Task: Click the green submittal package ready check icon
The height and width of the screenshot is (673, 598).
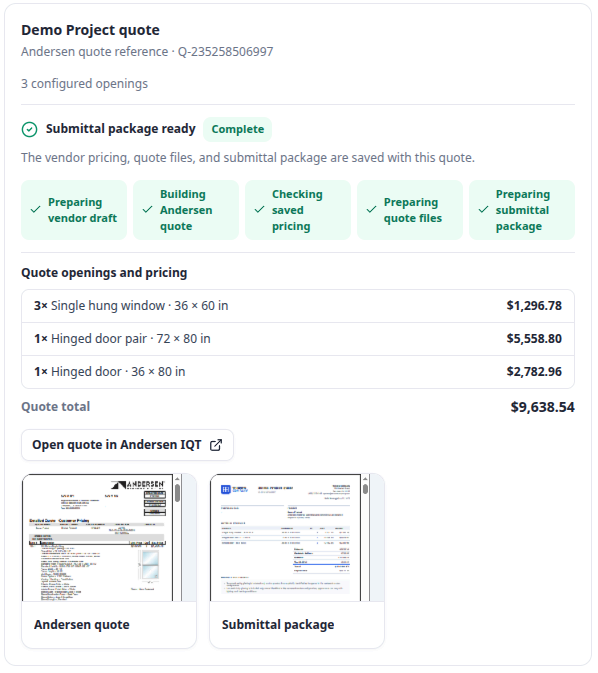Action: pos(30,129)
